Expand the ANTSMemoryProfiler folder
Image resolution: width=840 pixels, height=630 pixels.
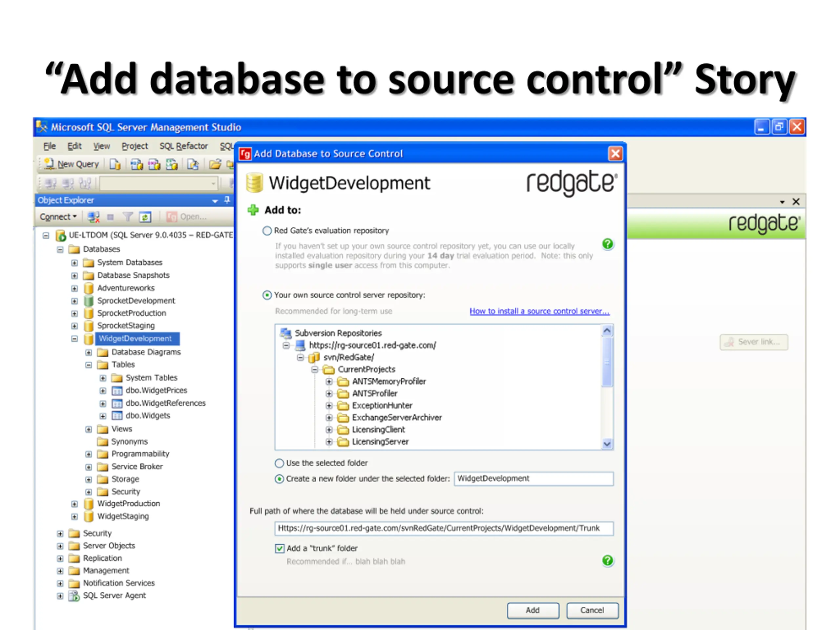click(329, 382)
